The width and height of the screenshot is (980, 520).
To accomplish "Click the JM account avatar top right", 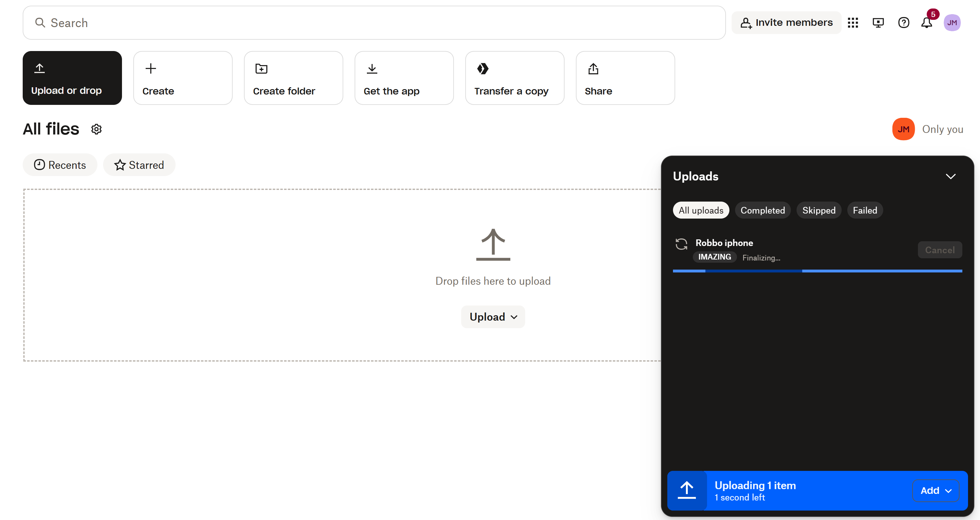I will [952, 23].
